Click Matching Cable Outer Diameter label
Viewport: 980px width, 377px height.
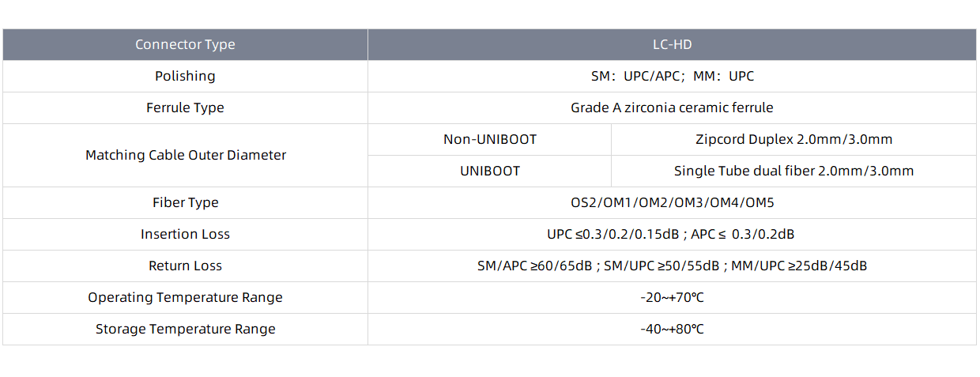pyautogui.click(x=185, y=155)
